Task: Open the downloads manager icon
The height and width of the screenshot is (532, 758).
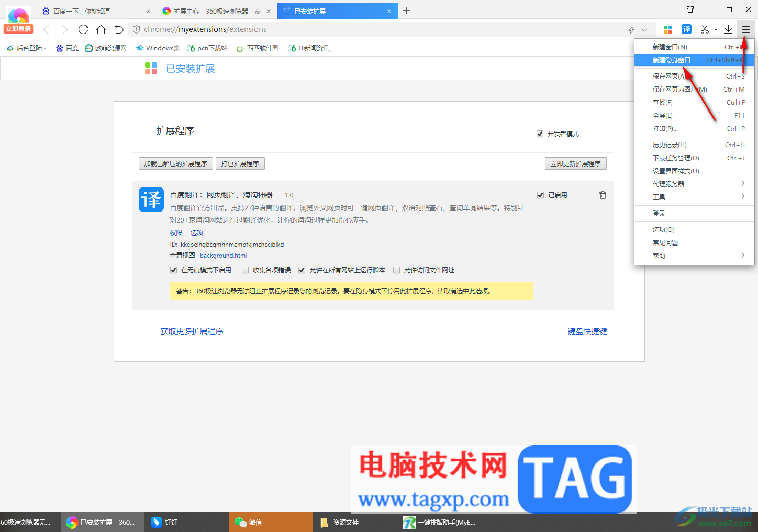Action: pyautogui.click(x=728, y=29)
